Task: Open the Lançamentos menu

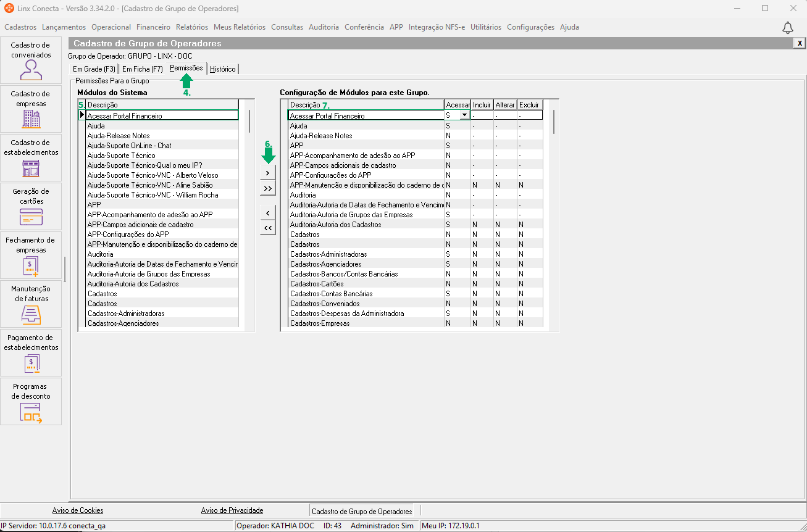Action: tap(64, 27)
